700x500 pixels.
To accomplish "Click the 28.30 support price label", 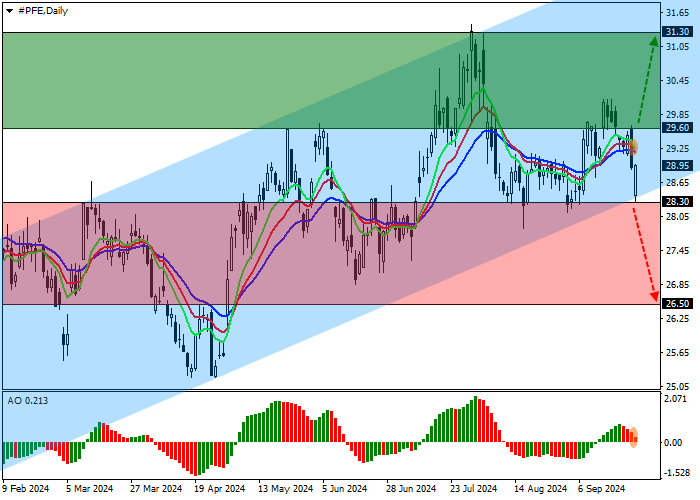I will coord(677,201).
